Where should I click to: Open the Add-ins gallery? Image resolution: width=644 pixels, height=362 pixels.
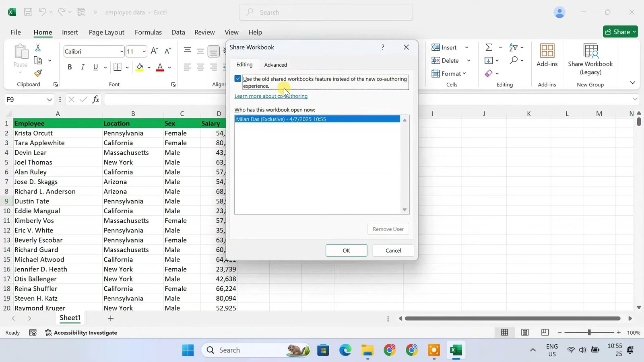coord(547,56)
